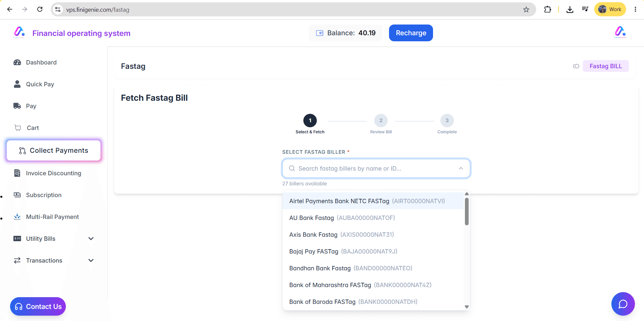Click the browser forward arrow

pos(25,9)
